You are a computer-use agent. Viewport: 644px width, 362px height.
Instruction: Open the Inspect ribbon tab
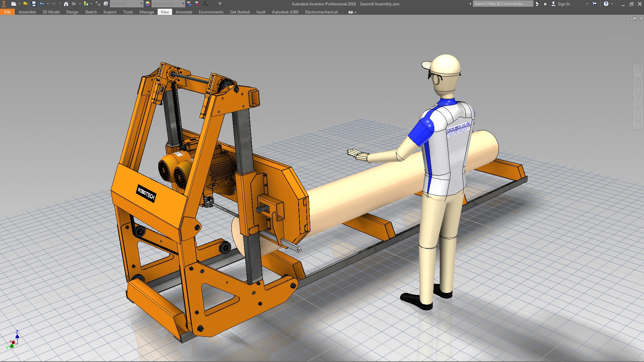(x=110, y=12)
